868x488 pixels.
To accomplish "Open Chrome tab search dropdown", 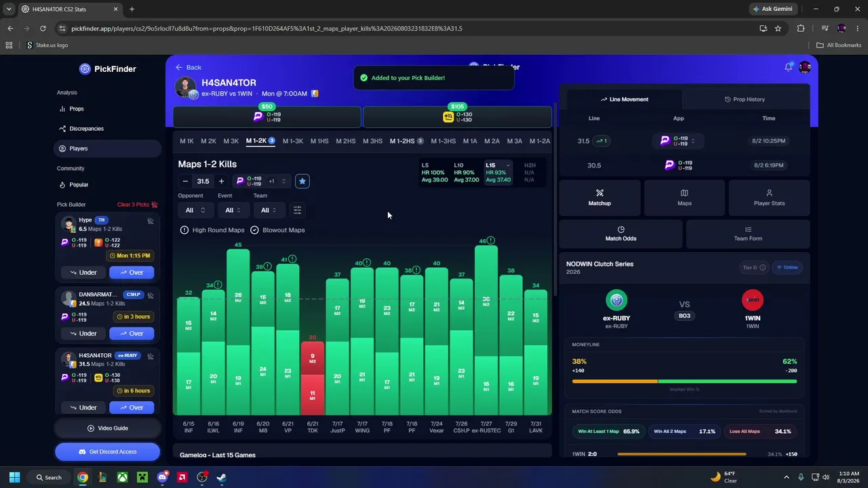I will (9, 9).
